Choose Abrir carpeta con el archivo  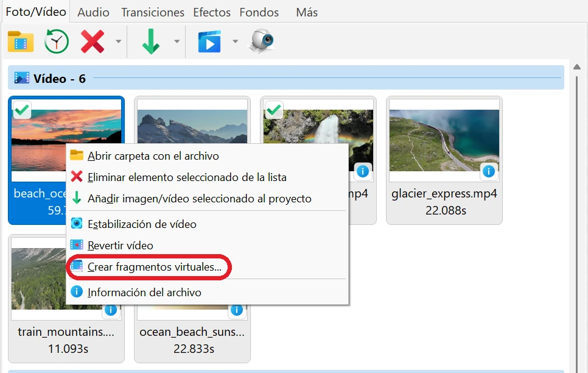pyautogui.click(x=208, y=155)
